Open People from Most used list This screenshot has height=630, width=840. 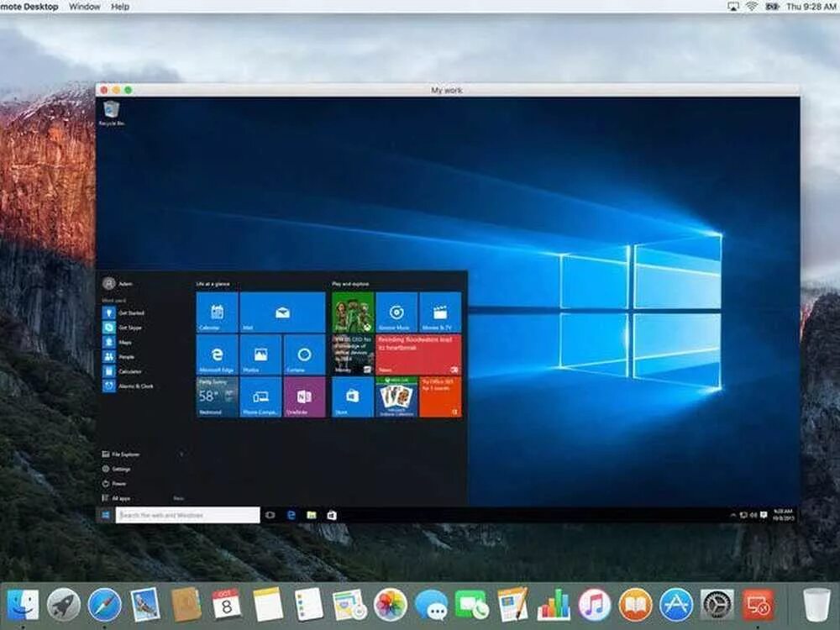pos(118,356)
